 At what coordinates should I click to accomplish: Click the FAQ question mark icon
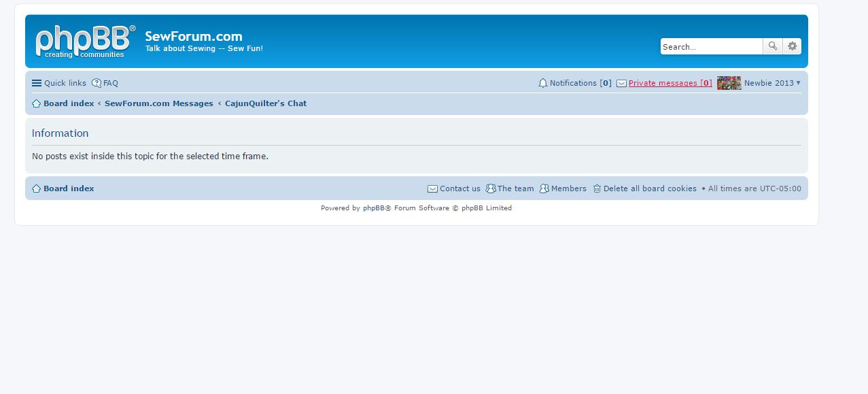(97, 83)
